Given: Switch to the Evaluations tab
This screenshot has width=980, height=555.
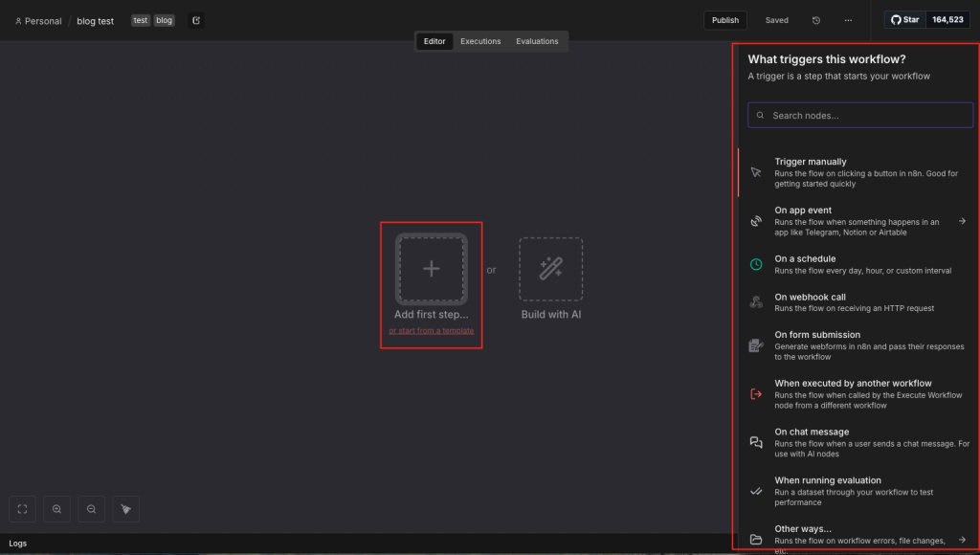Looking at the screenshot, I should pos(537,41).
